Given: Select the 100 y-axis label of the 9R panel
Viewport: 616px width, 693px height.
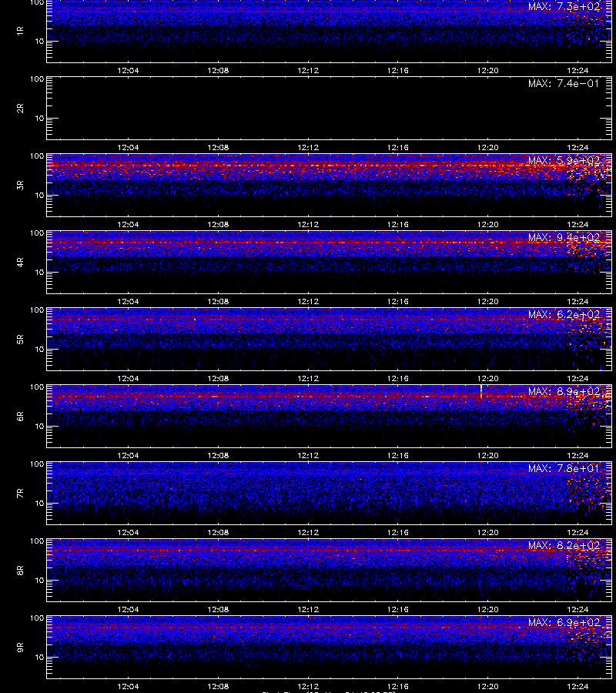Looking at the screenshot, I should [37, 618].
